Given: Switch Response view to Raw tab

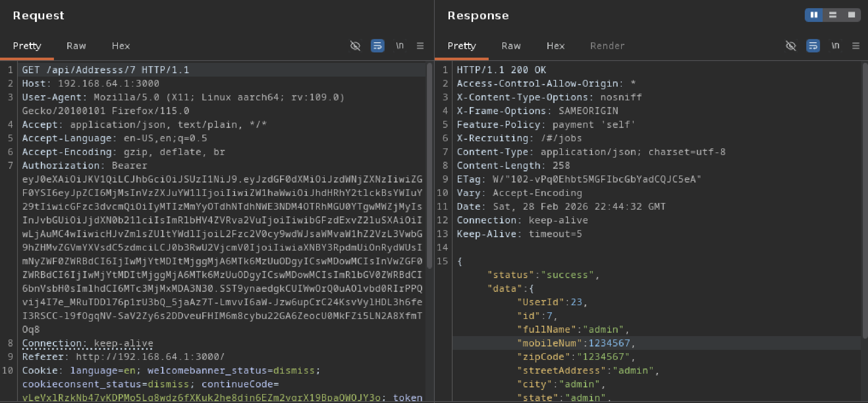Looking at the screenshot, I should [511, 46].
